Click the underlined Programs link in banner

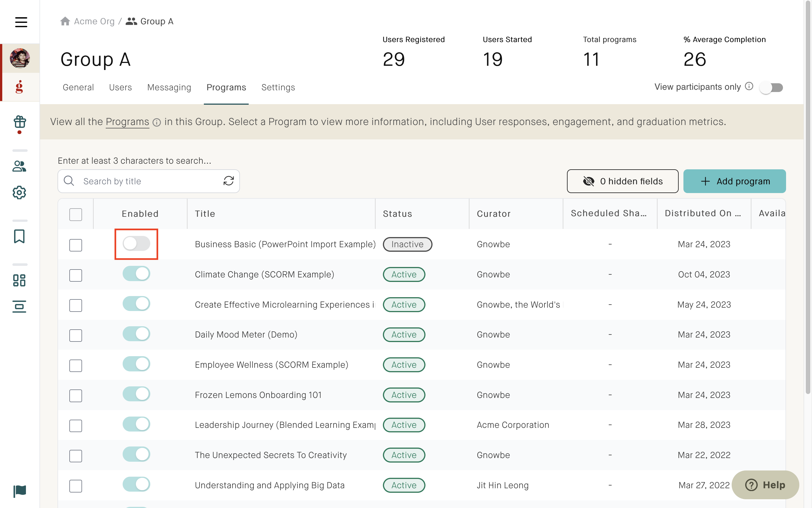click(x=127, y=122)
